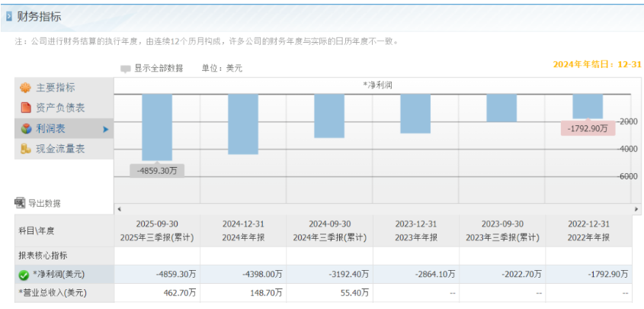644x309 pixels.
Task: Select the 主要指标 menu item
Action: click(x=56, y=88)
